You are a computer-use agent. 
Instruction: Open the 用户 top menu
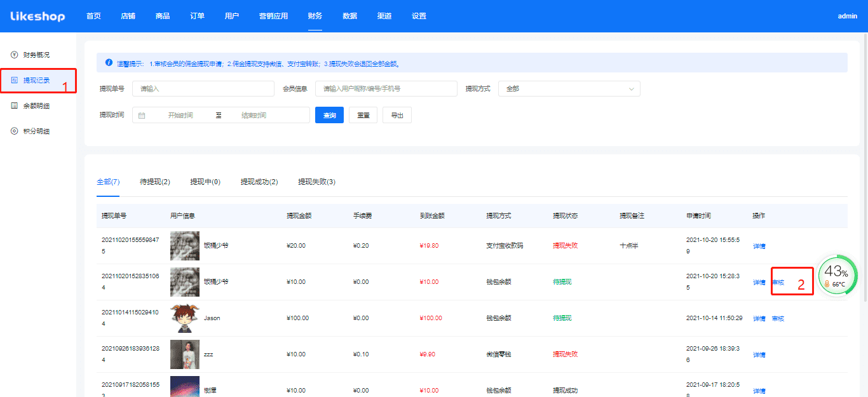[x=232, y=16]
